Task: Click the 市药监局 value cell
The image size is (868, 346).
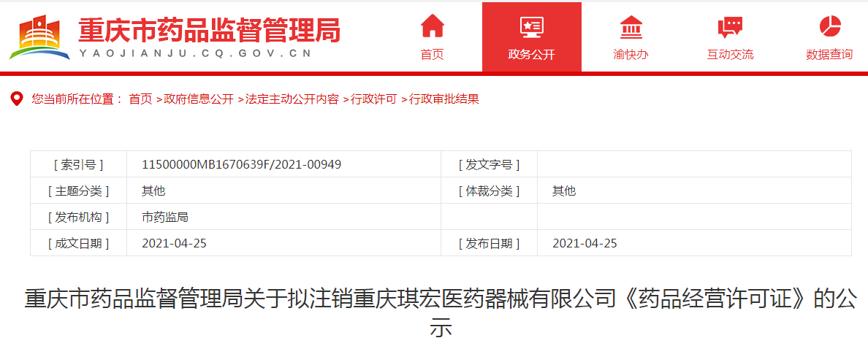Action: 284,218
